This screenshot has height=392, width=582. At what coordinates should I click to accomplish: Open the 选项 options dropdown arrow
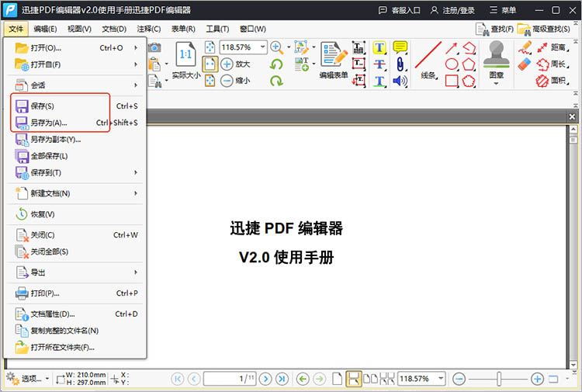click(47, 379)
